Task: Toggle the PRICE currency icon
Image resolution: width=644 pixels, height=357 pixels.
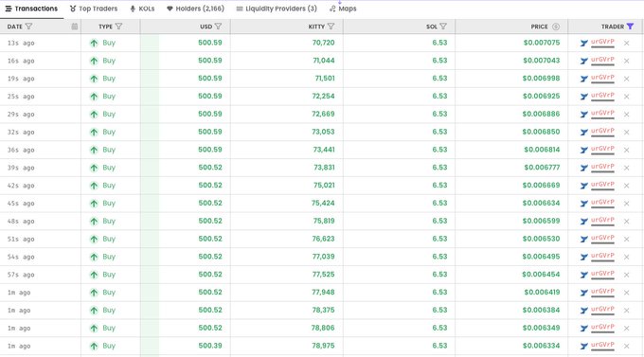Action: (x=556, y=27)
